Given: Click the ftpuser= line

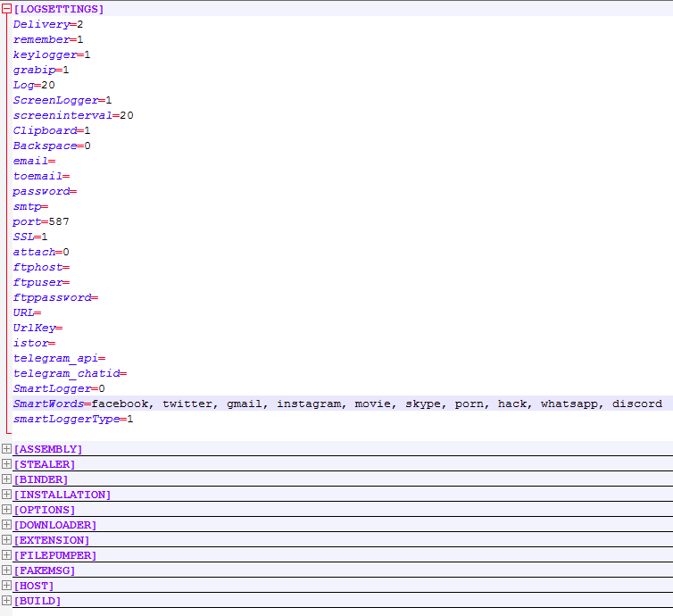Looking at the screenshot, I should tap(41, 282).
